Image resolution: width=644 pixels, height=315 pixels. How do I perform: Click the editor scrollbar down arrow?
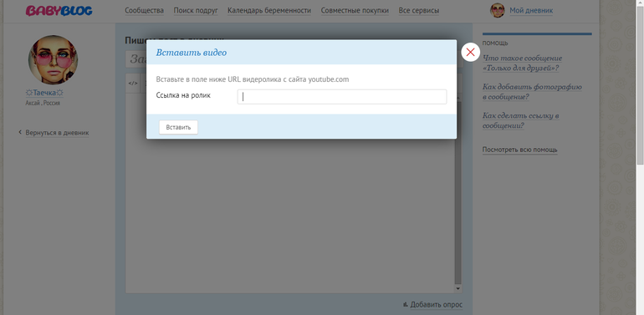(x=458, y=289)
